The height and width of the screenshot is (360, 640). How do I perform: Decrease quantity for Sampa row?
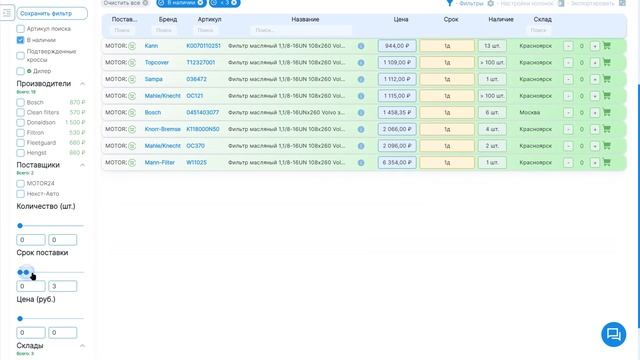(x=568, y=80)
